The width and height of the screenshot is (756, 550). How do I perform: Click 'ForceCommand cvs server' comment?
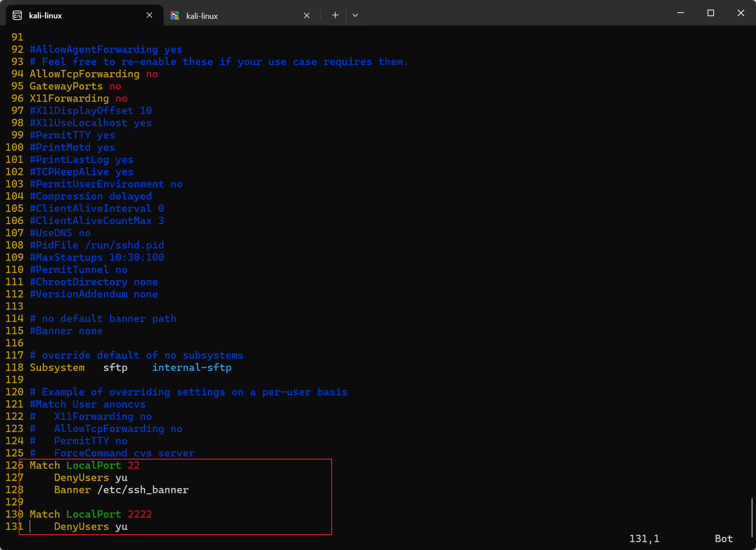click(125, 453)
